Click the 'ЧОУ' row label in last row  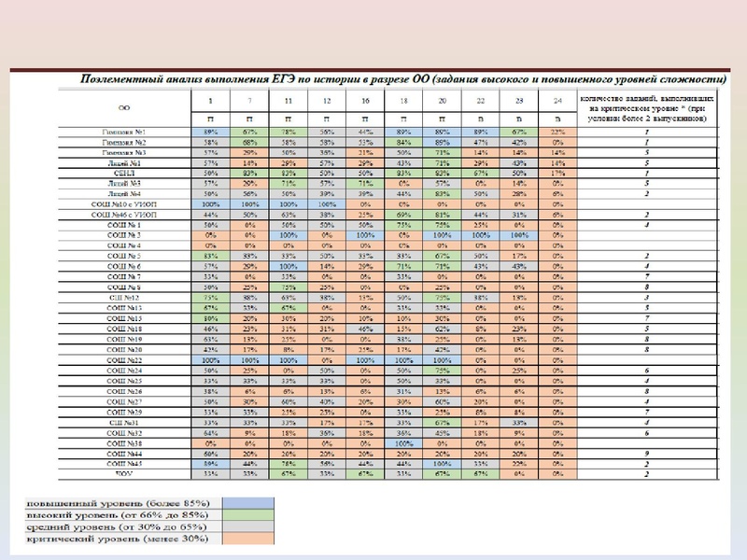125,475
